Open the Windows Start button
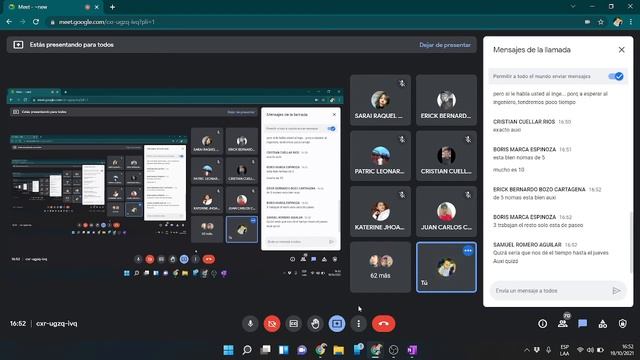 [229, 350]
